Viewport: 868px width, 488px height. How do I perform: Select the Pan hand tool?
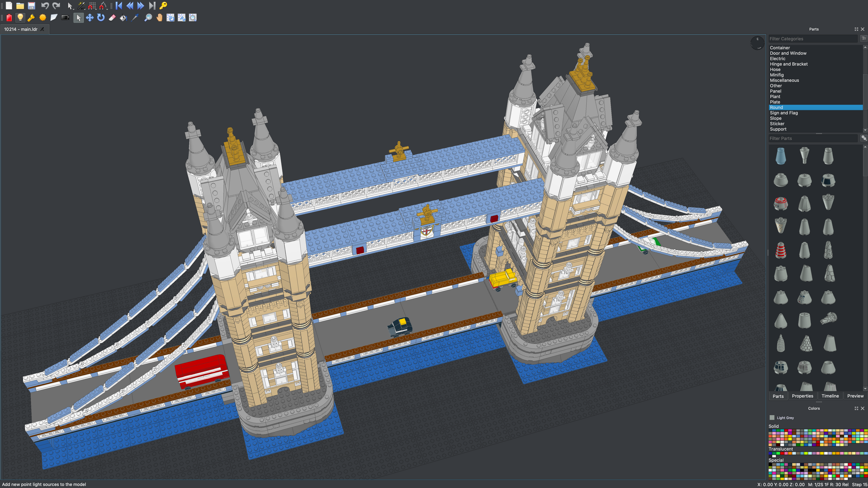[159, 18]
